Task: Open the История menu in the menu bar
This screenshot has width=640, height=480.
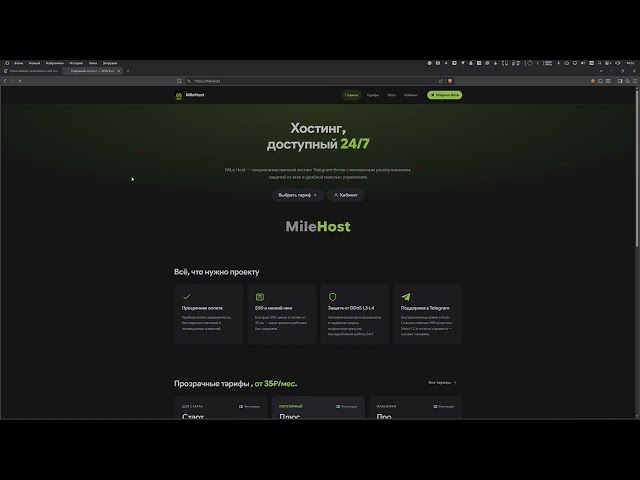Action: (x=76, y=63)
